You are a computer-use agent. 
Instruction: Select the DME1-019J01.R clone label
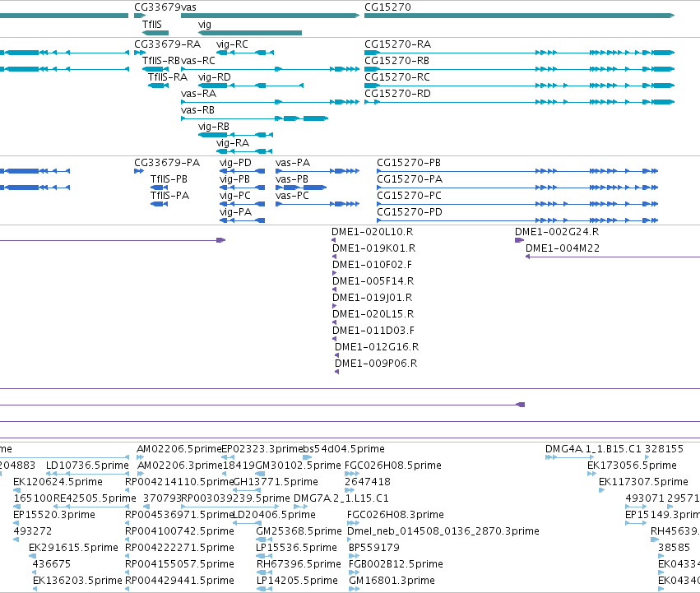(x=373, y=298)
